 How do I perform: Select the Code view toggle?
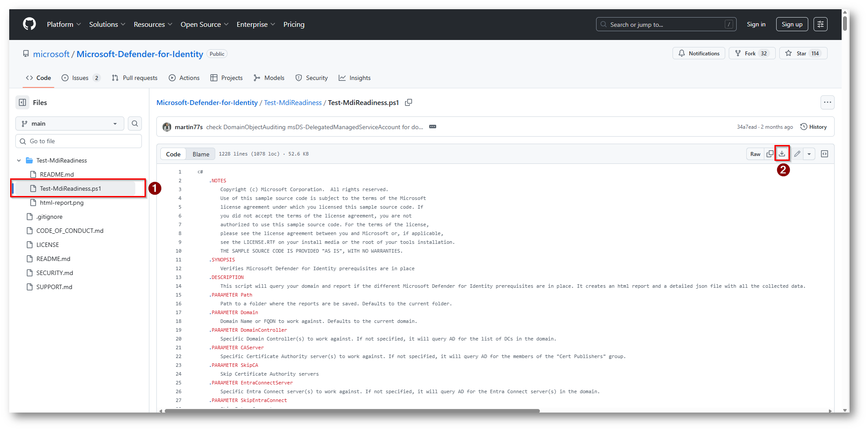[173, 154]
